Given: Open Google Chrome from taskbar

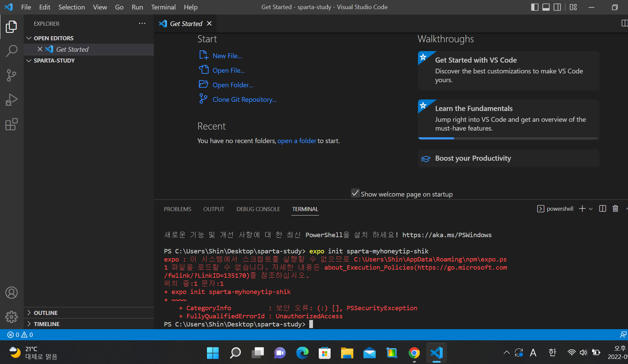Looking at the screenshot, I should pyautogui.click(x=414, y=353).
